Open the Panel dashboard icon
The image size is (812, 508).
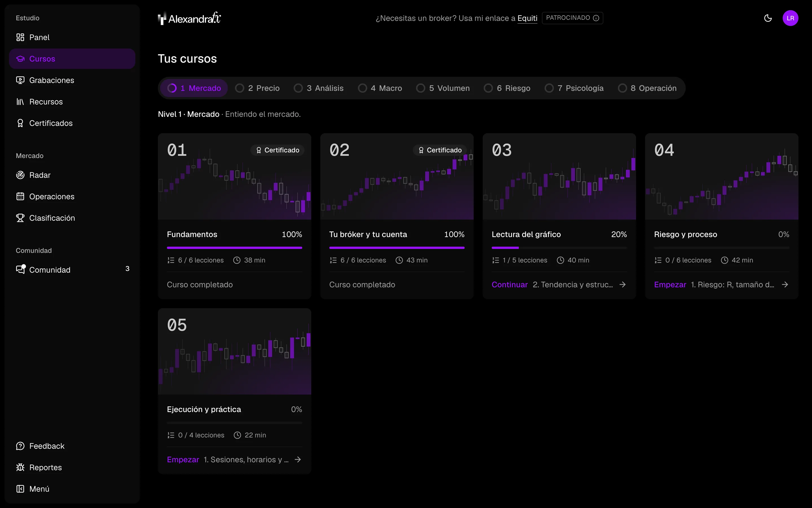(20, 37)
